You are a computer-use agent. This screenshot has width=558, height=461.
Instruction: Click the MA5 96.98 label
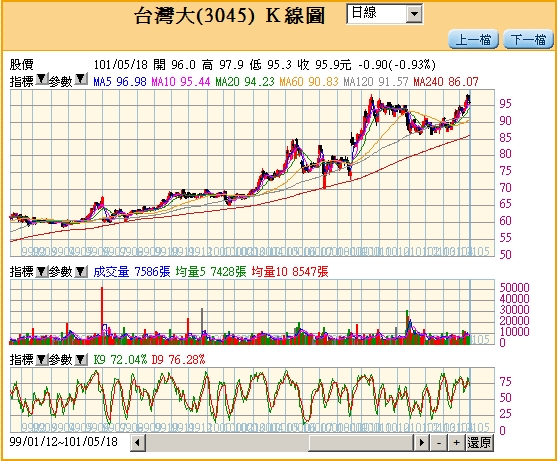pos(120,82)
